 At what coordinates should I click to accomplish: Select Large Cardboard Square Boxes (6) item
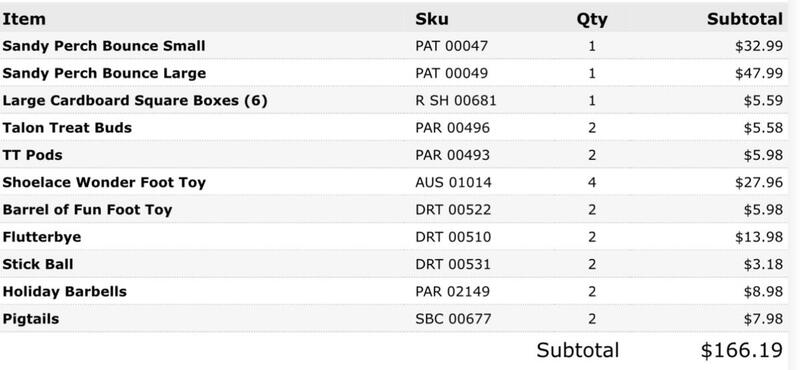[x=135, y=101]
